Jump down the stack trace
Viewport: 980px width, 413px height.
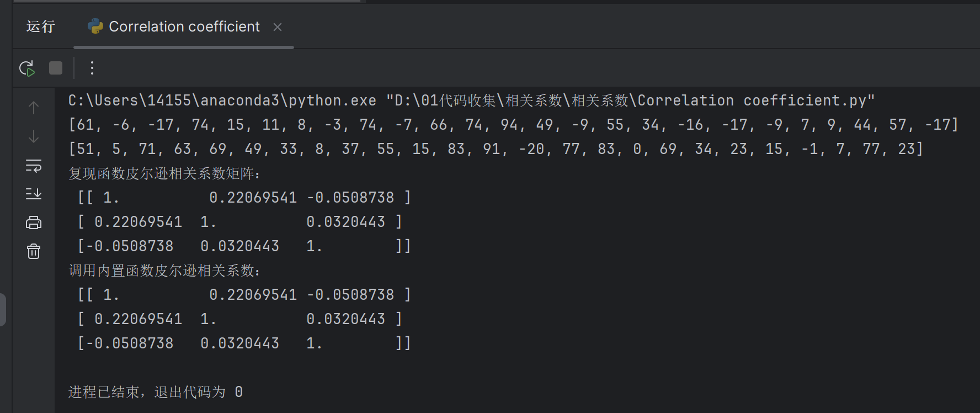pos(34,136)
